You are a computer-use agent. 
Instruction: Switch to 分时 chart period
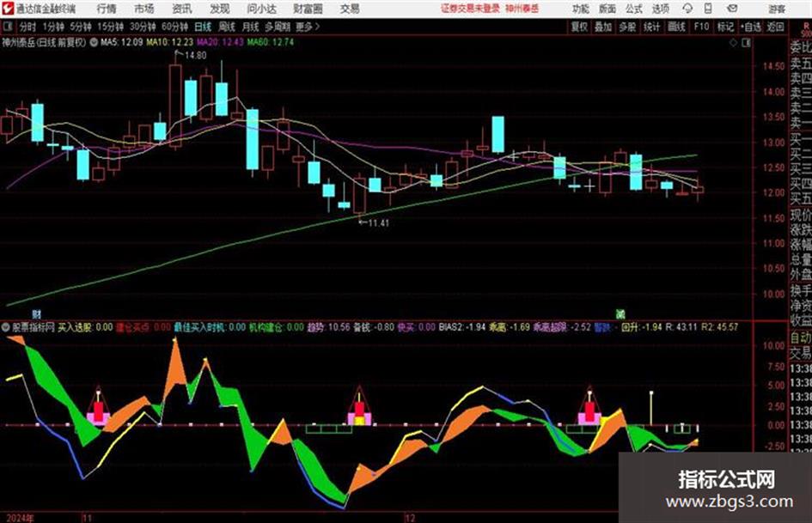tap(28, 27)
